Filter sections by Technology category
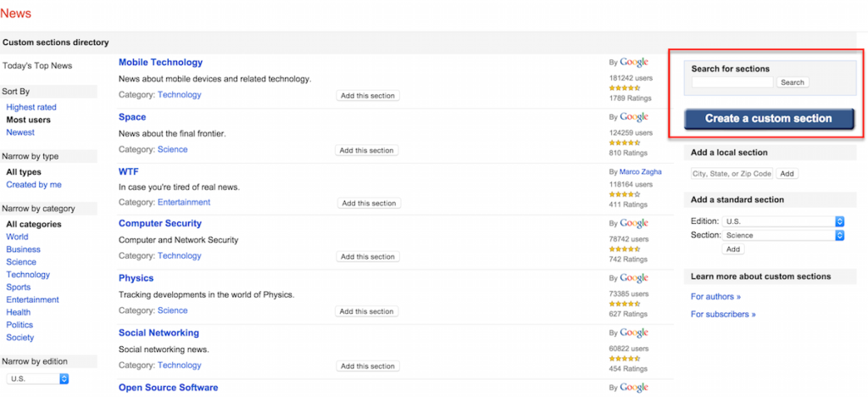 28,275
